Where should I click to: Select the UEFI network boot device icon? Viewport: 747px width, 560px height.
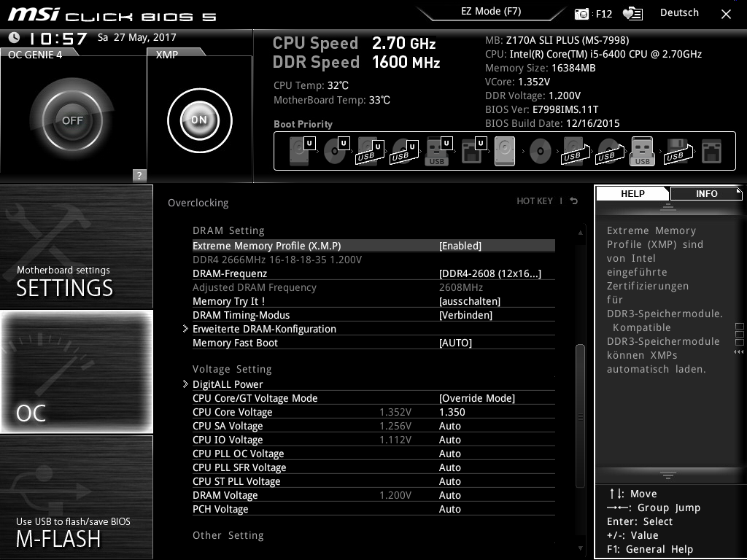tap(473, 151)
